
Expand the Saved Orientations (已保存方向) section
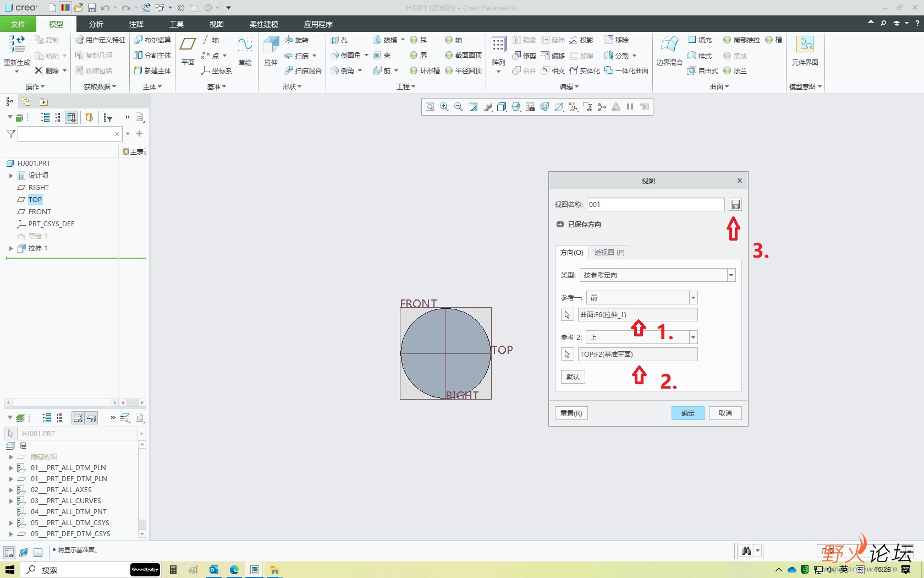560,225
